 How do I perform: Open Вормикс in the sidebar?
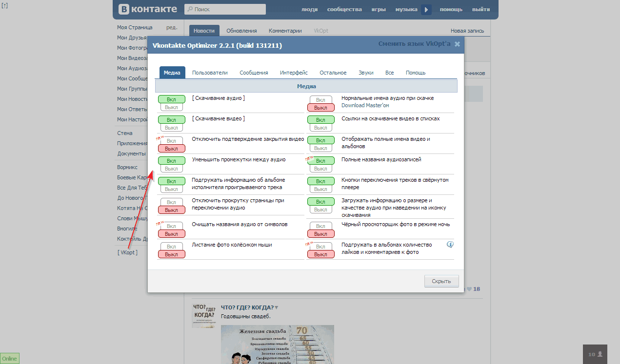tap(127, 167)
